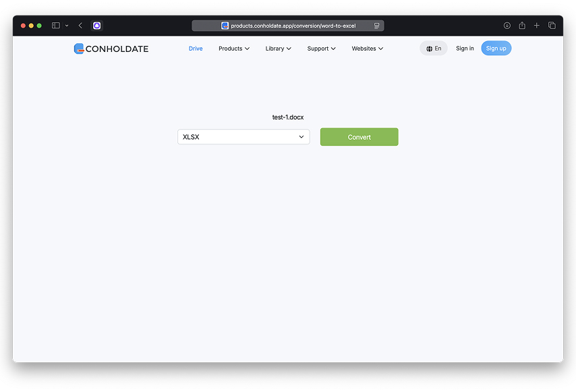The height and width of the screenshot is (392, 576).
Task: Click the reader icon in address bar
Action: click(377, 26)
